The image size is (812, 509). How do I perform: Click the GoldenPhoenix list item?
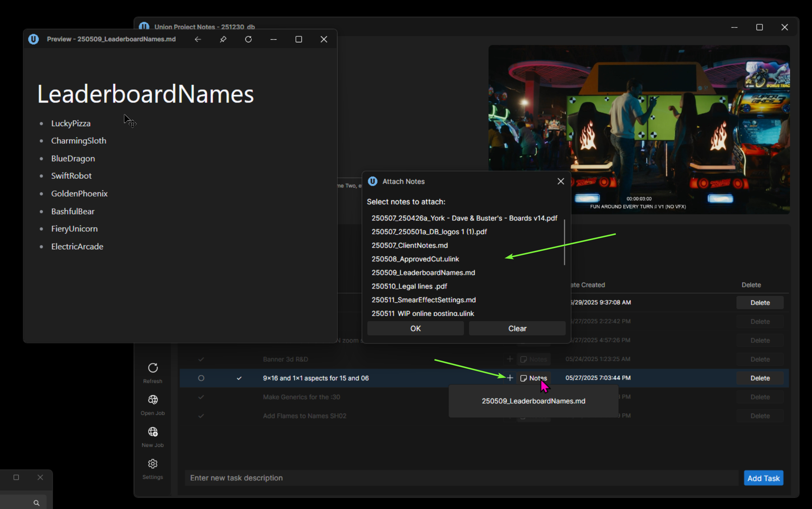pos(79,193)
